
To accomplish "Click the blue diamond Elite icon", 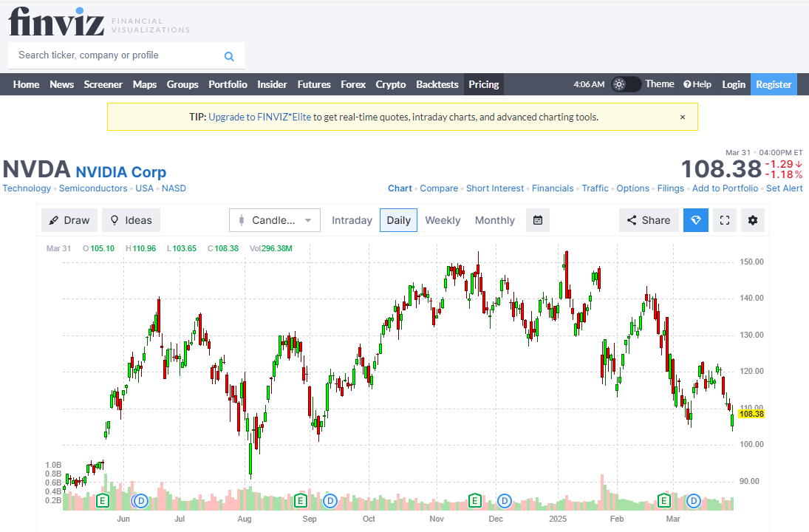I will [695, 220].
